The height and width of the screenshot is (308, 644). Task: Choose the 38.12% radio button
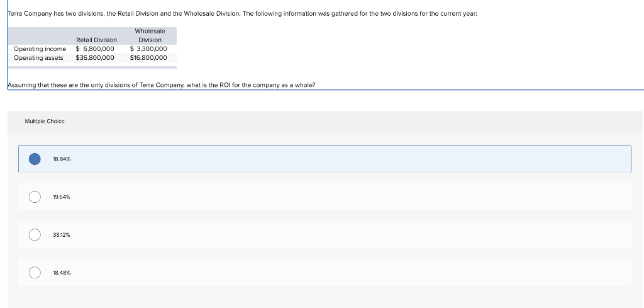(35, 235)
